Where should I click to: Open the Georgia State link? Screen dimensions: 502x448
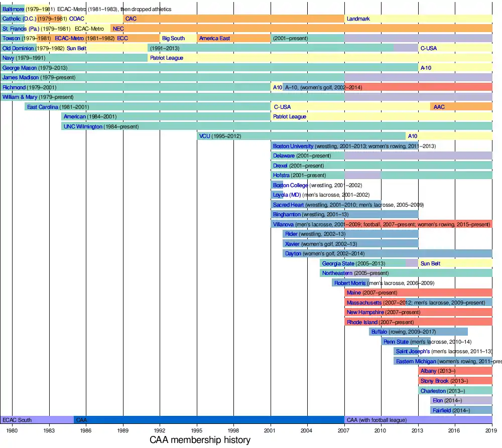(338, 263)
